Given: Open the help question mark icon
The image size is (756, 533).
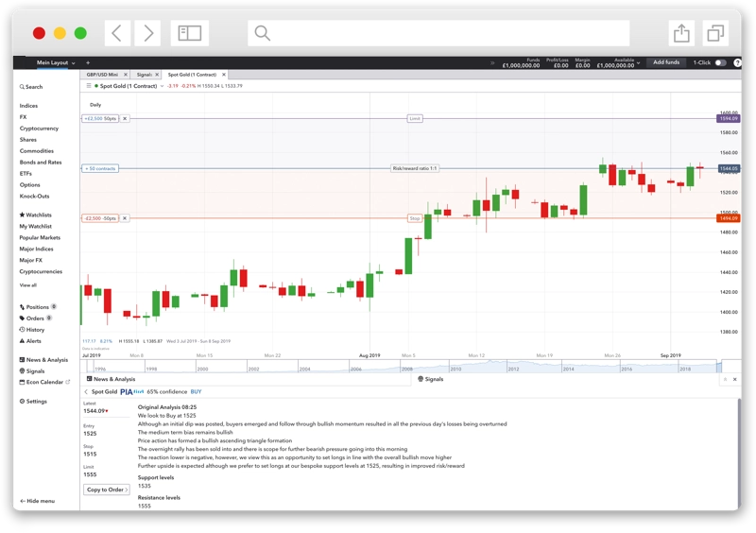Looking at the screenshot, I should point(737,62).
